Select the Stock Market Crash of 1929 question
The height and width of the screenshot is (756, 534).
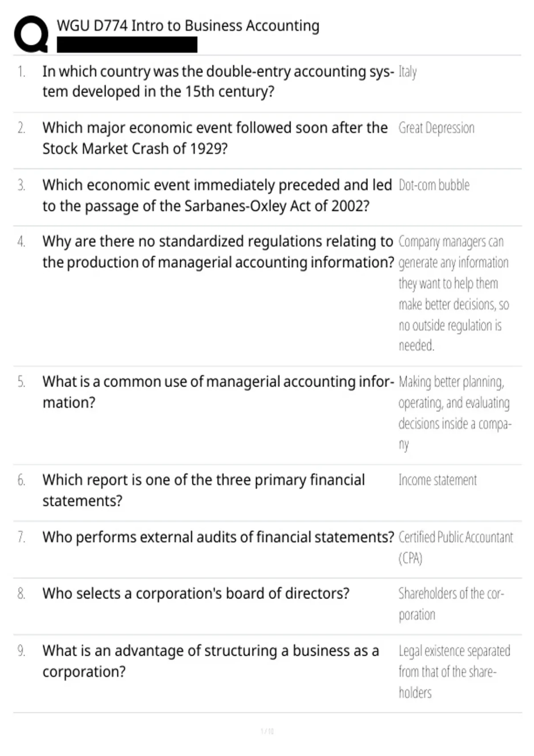click(215, 138)
